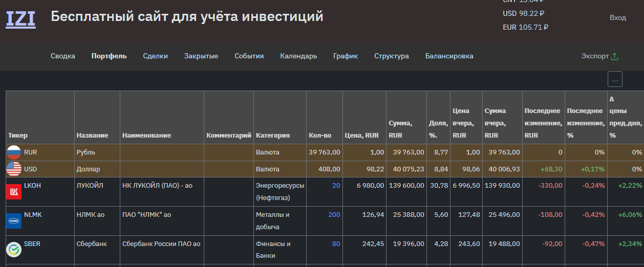Click the USD ticker text

tap(31, 169)
